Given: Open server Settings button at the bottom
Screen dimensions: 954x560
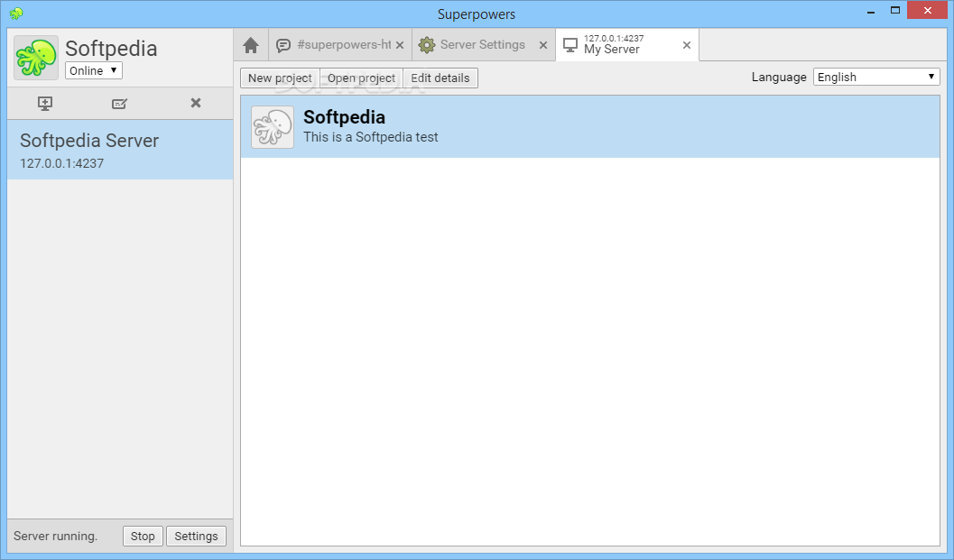Looking at the screenshot, I should pos(196,537).
